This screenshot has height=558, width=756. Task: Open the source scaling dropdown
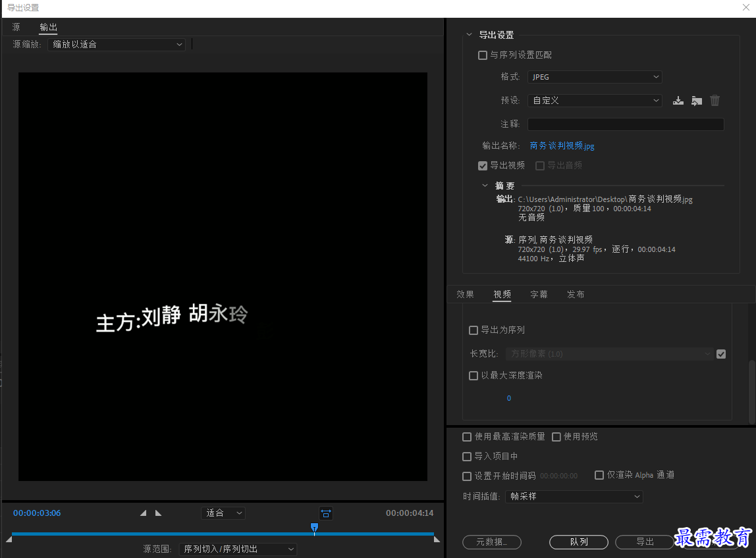(x=116, y=44)
